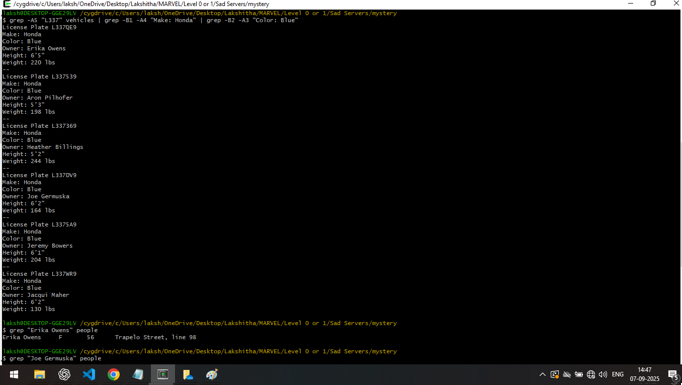Image resolution: width=682 pixels, height=385 pixels.
Task: Open the OneDrive sync tray icon
Action: pos(567,375)
